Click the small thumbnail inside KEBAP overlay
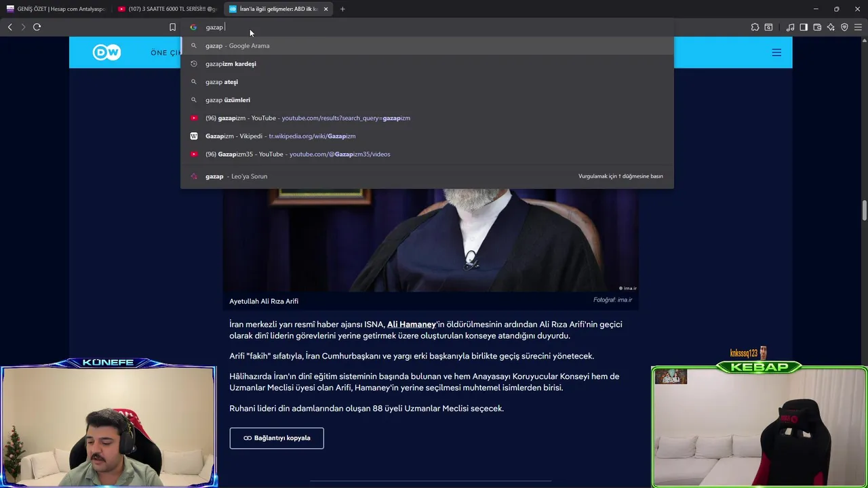Viewport: 868px width, 488px height. (x=671, y=377)
